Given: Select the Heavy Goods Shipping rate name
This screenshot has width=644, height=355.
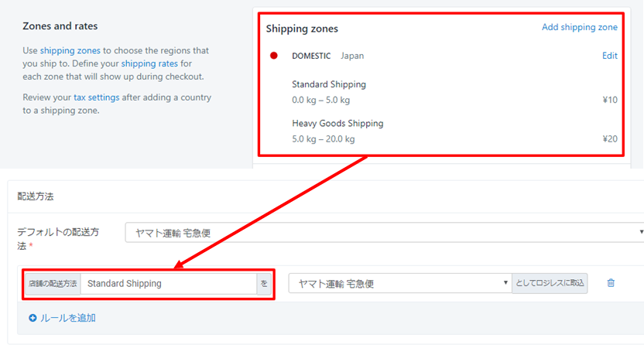Looking at the screenshot, I should (337, 123).
